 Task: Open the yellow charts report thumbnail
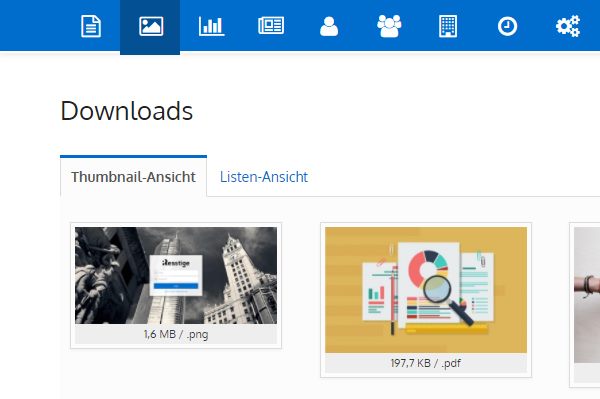click(x=426, y=290)
